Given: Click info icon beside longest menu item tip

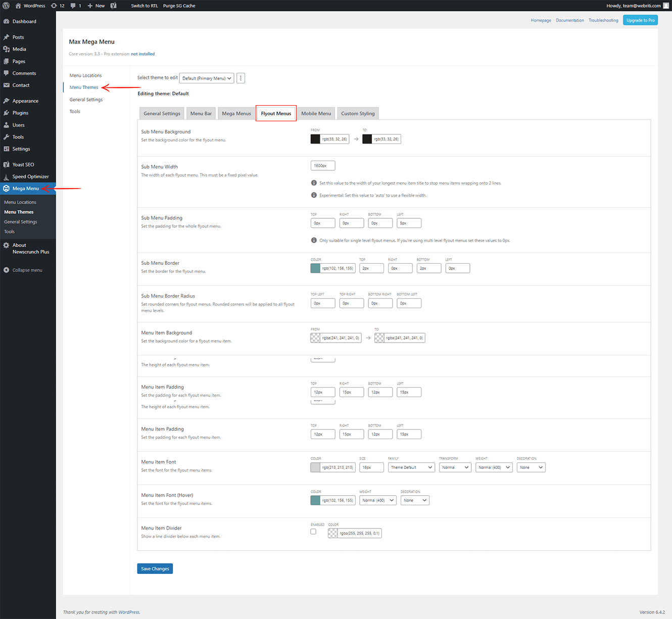Looking at the screenshot, I should [x=314, y=183].
